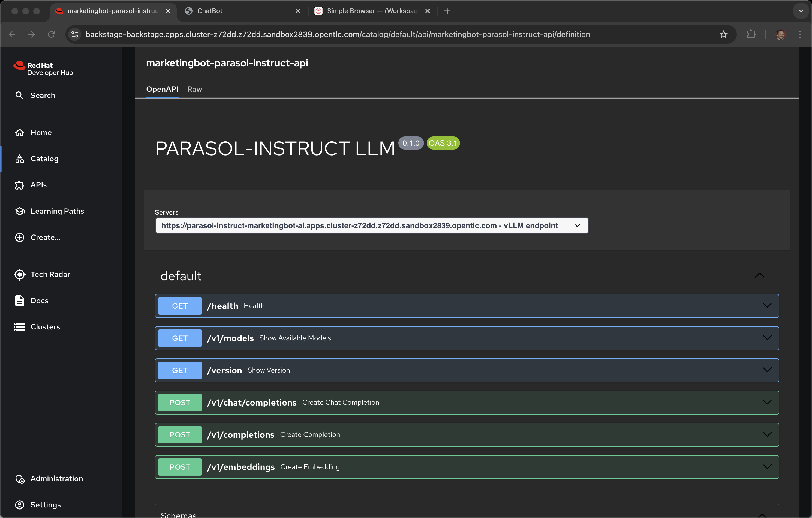Click the Learning Paths graduation cap icon

(x=20, y=211)
